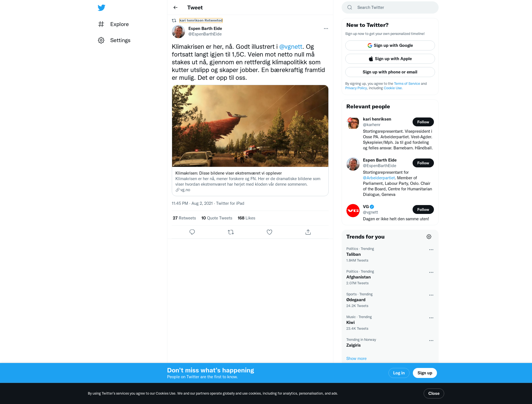
Task: Open more options on Espen's tweet
Action: 326,29
